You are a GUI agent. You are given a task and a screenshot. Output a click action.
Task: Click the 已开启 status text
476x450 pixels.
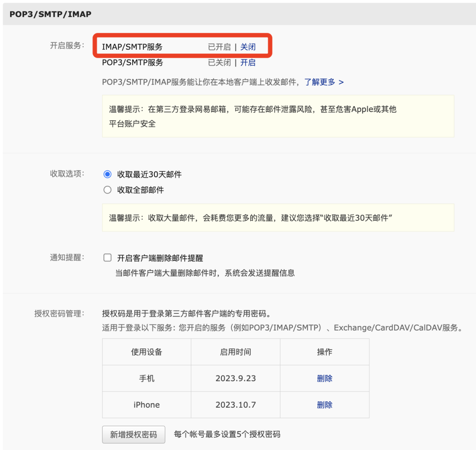click(x=219, y=47)
